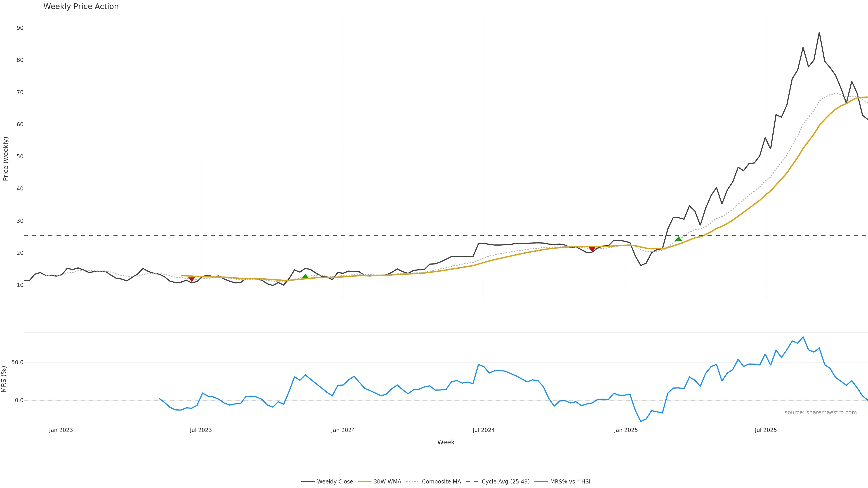This screenshot has width=868, height=488.
Task: Click the red down-triangle marker near Jul 2023
Action: (191, 279)
